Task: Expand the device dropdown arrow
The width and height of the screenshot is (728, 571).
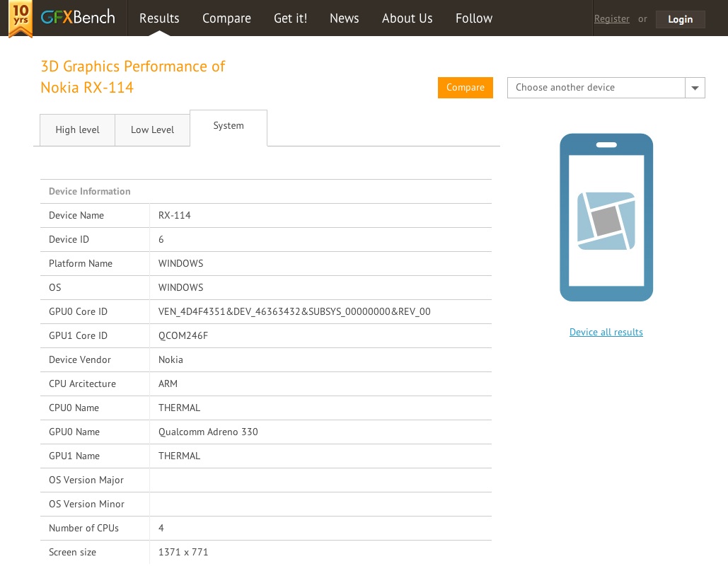Action: click(695, 88)
